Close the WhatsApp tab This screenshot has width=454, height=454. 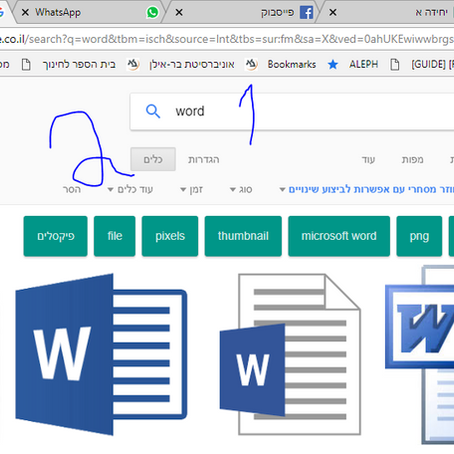25,13
